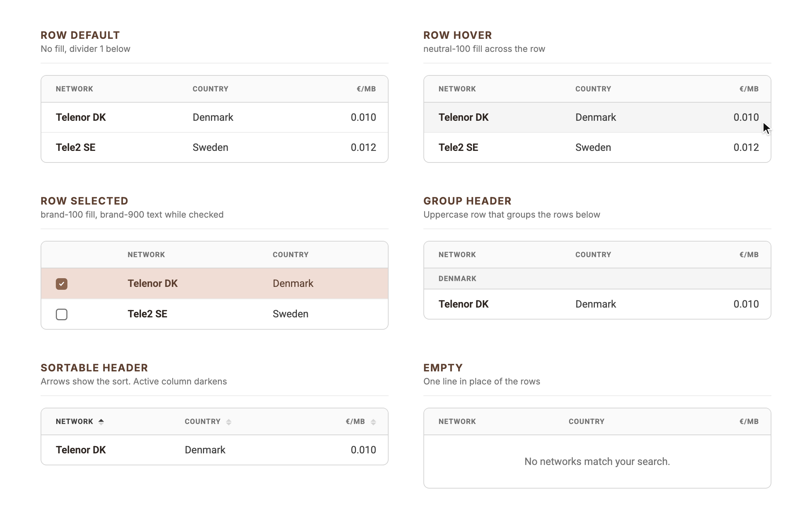Click the SORTABLE HEADER section heading
Screen dimensions: 812x523
point(94,368)
